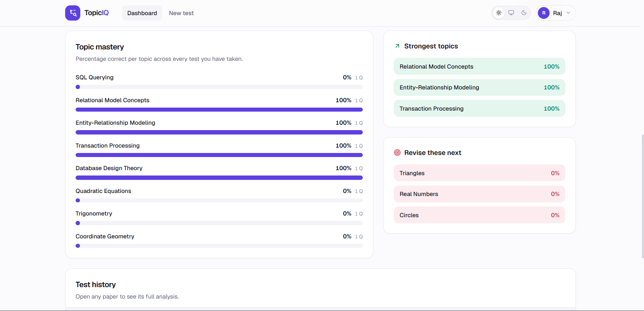Click the Trigonometry progress bar
Viewport: 644px width, 311px height.
(x=219, y=223)
